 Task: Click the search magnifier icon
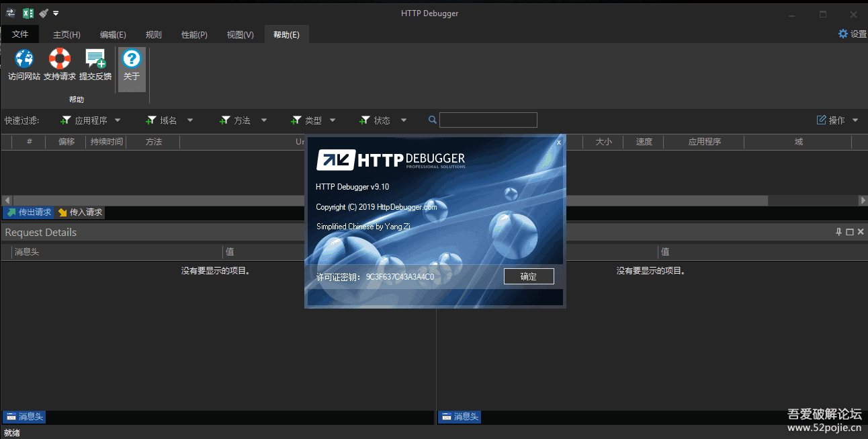click(433, 120)
